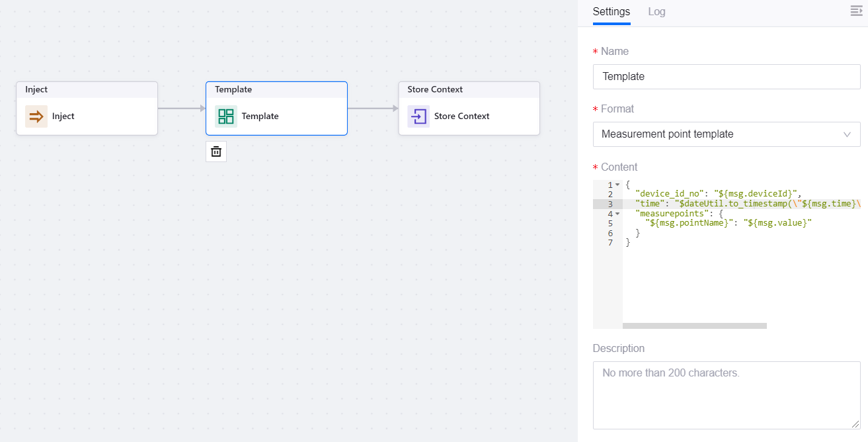Click inside the Name input field

pyautogui.click(x=726, y=77)
